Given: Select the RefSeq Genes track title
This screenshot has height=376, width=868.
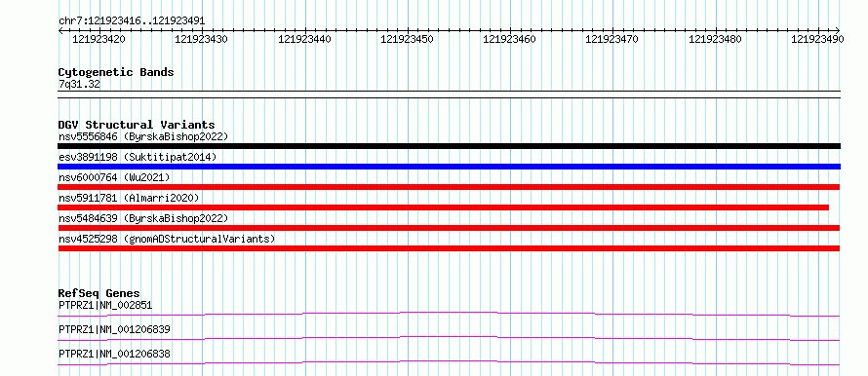Looking at the screenshot, I should [x=99, y=293].
